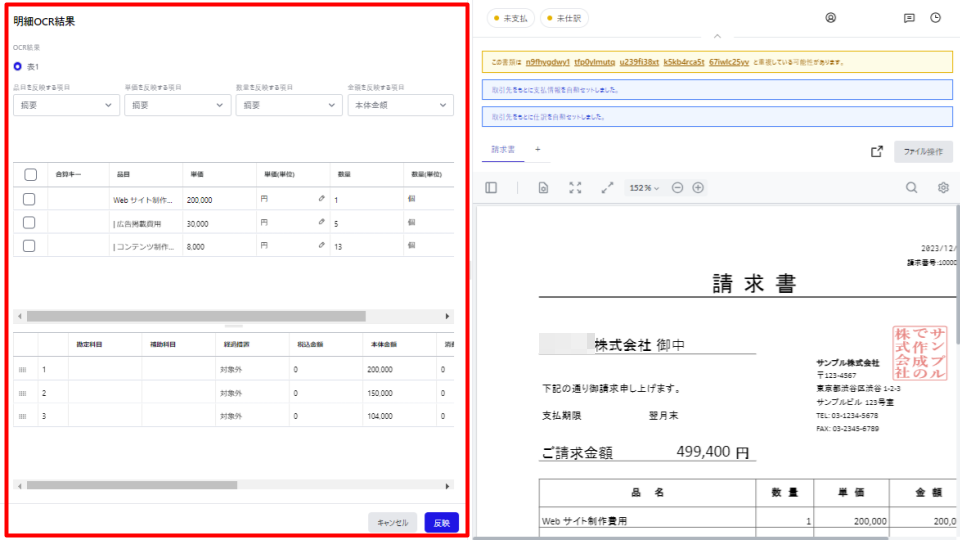Screen dimensions: 960x540
Task: Fit page to screen icon
Action: (x=575, y=188)
